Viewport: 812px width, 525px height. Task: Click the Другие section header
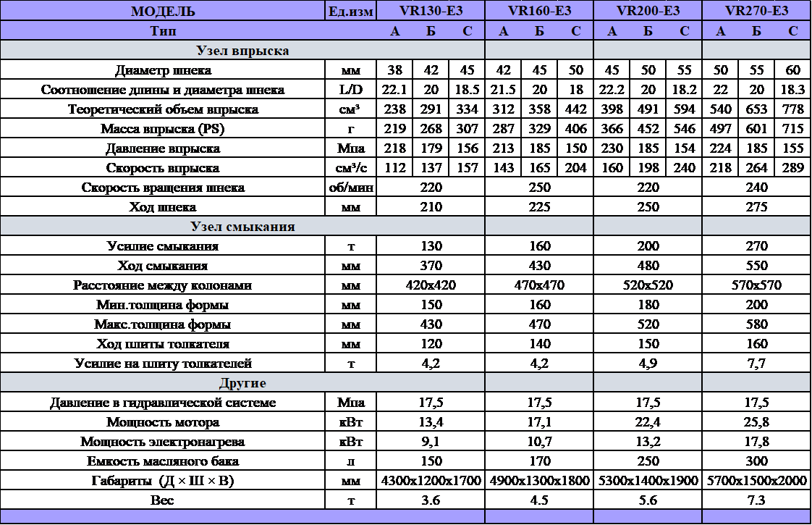[242, 382]
